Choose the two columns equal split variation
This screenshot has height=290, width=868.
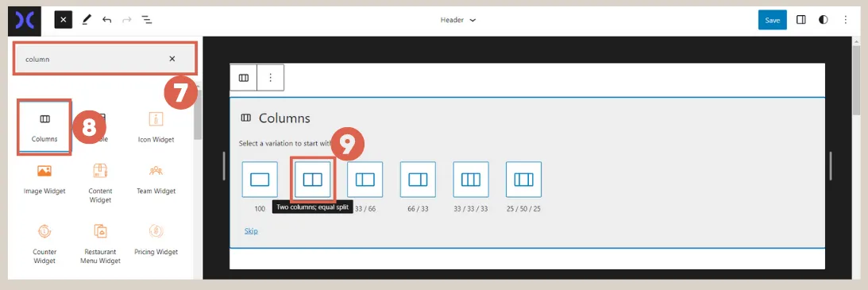tap(313, 180)
